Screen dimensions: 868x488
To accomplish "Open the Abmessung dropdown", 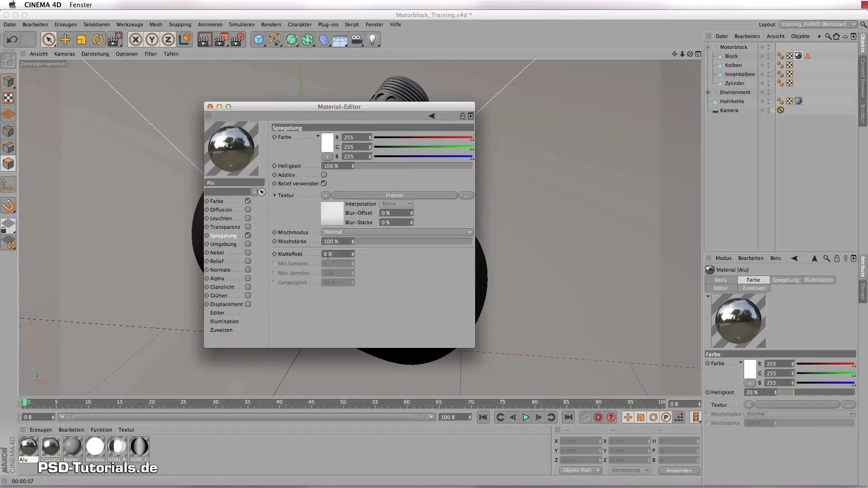I will [x=629, y=470].
